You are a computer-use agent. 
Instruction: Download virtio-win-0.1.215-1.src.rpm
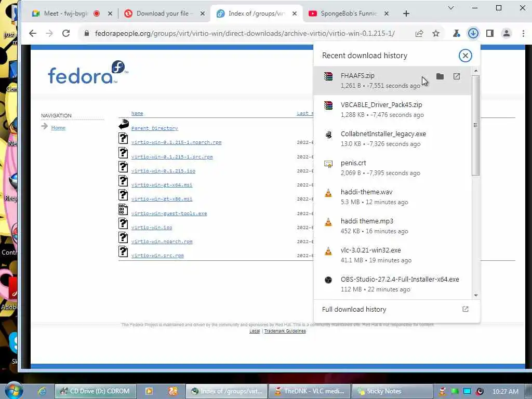172,157
